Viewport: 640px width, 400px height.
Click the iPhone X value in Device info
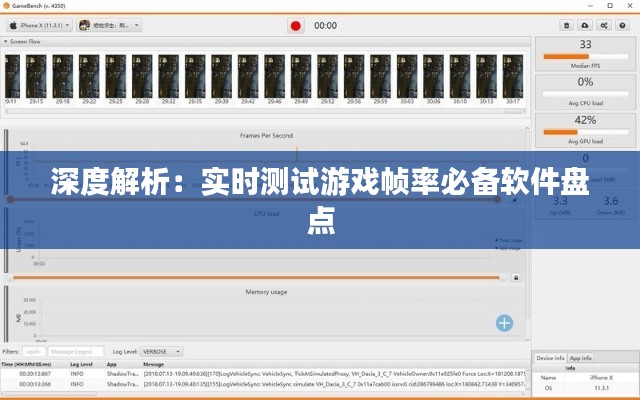point(601,378)
